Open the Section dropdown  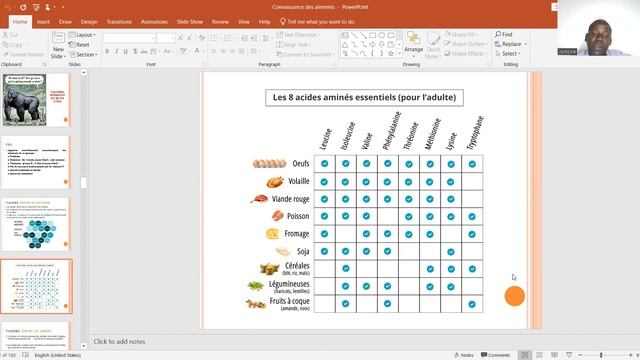point(84,54)
